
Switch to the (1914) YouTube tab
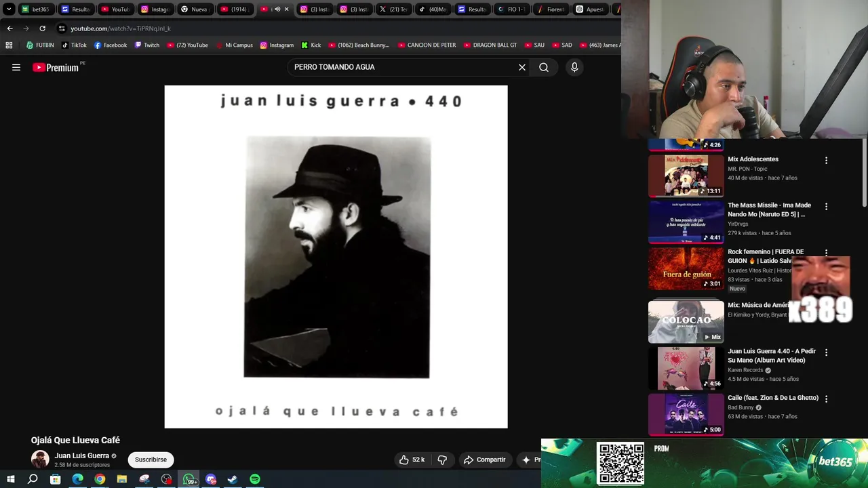235,9
